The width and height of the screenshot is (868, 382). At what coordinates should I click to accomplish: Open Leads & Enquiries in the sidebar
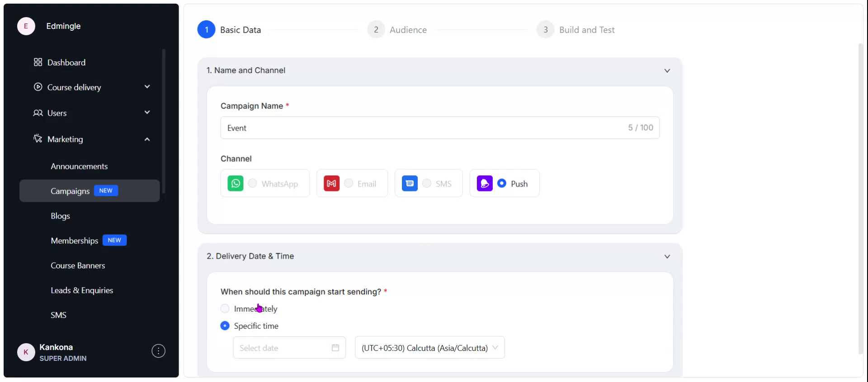click(82, 290)
